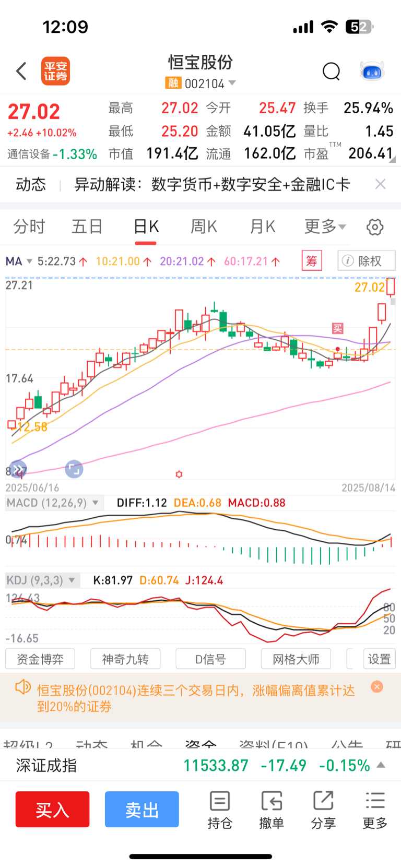This screenshot has height=868, width=401.
Task: Open 撤单 cancel order icon
Action: (x=272, y=810)
